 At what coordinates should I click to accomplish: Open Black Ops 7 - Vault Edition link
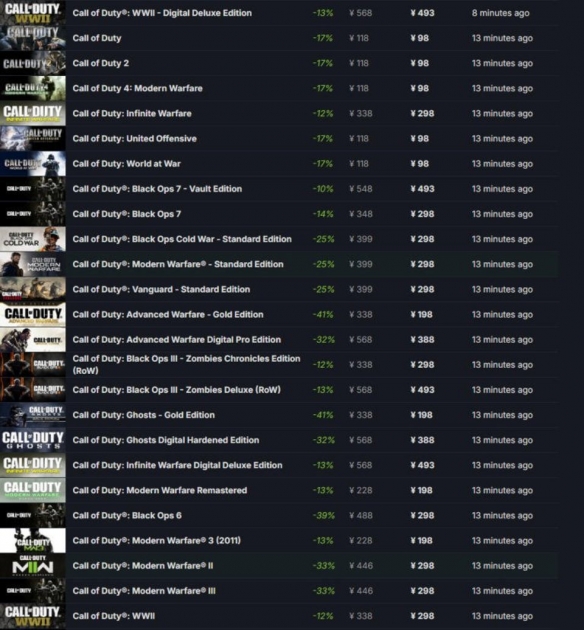[x=157, y=189]
